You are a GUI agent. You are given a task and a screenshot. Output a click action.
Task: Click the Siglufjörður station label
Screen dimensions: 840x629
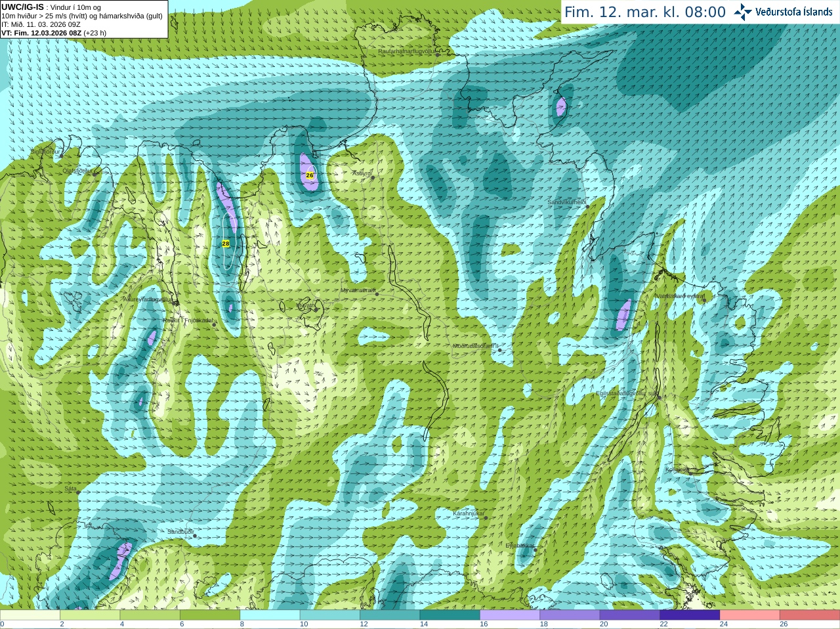click(45, 152)
